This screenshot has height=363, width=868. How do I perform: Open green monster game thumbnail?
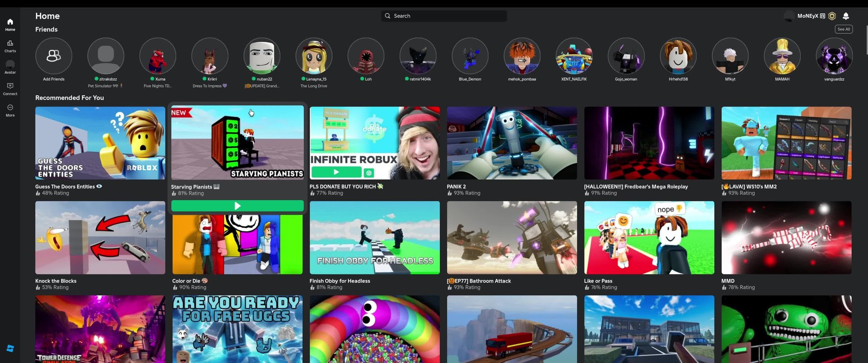[x=787, y=329]
